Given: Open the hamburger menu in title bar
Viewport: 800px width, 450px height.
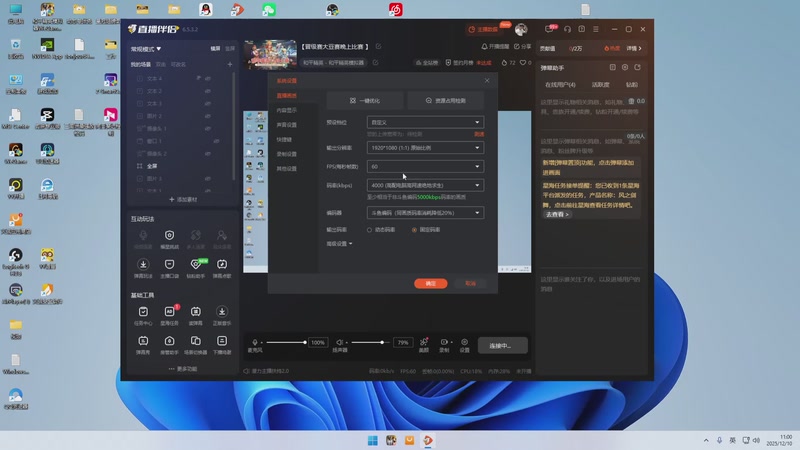Looking at the screenshot, I should 596,29.
